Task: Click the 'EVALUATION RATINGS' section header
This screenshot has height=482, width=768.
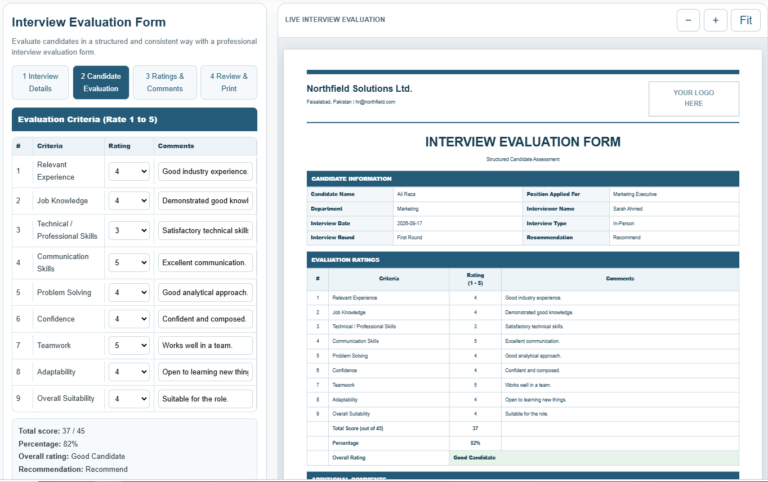Action: (523, 260)
